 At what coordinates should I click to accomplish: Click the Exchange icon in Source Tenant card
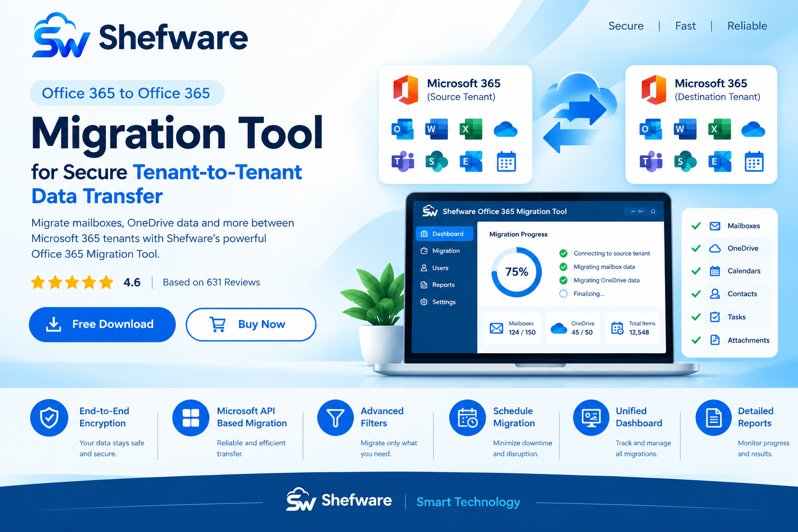471,162
